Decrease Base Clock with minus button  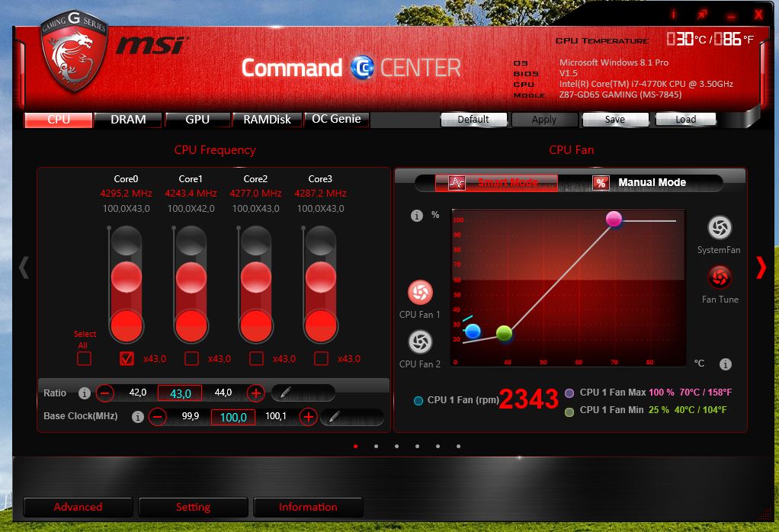(x=158, y=416)
